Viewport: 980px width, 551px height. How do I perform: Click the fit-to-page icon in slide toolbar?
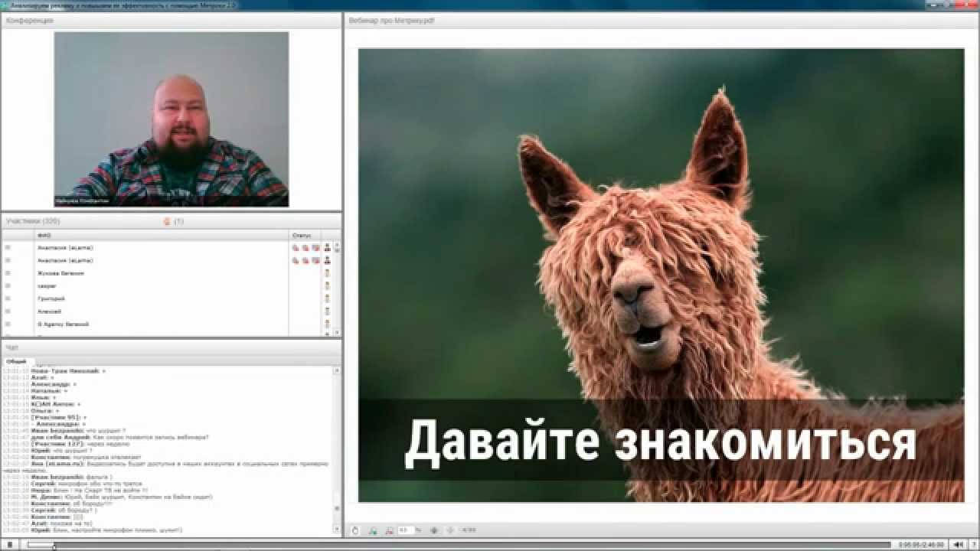coord(434,530)
